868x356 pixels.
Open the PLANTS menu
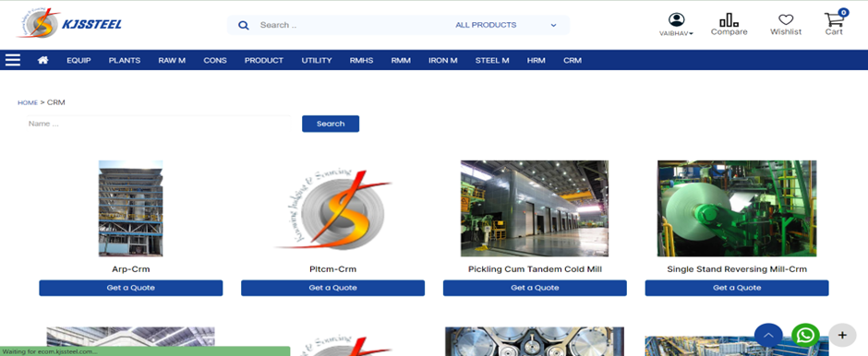tap(125, 60)
